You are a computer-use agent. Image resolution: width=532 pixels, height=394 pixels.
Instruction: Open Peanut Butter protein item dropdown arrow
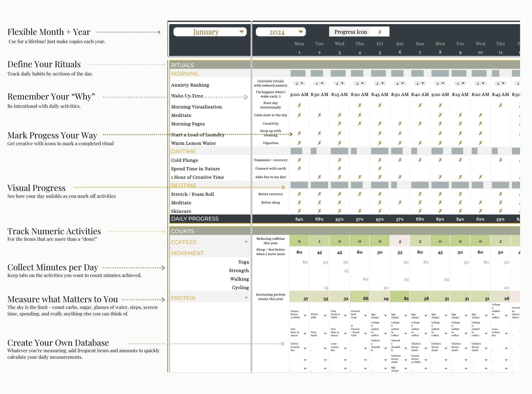305,316
